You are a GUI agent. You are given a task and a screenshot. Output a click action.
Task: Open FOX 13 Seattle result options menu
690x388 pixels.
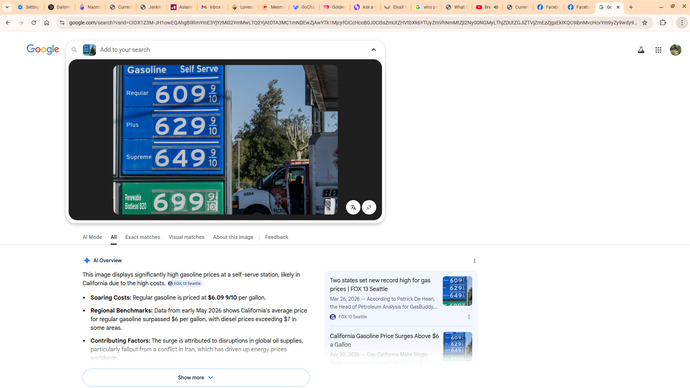[469, 317]
